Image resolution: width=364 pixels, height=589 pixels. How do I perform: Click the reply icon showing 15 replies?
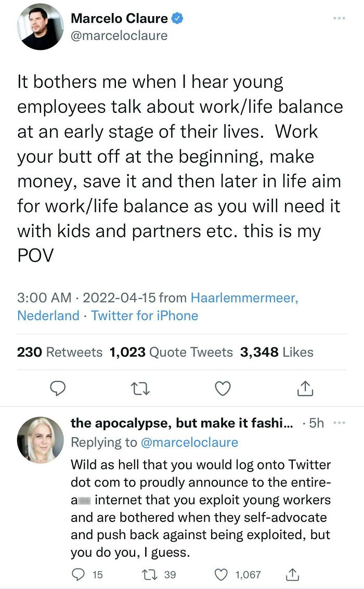78,574
